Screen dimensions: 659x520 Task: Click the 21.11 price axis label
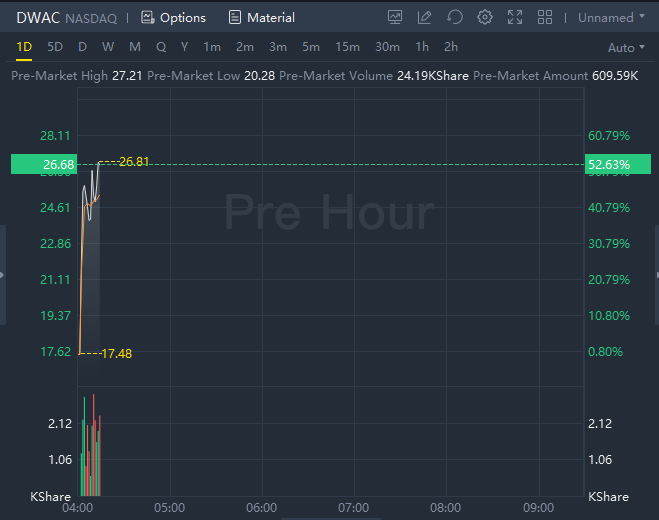(55, 280)
